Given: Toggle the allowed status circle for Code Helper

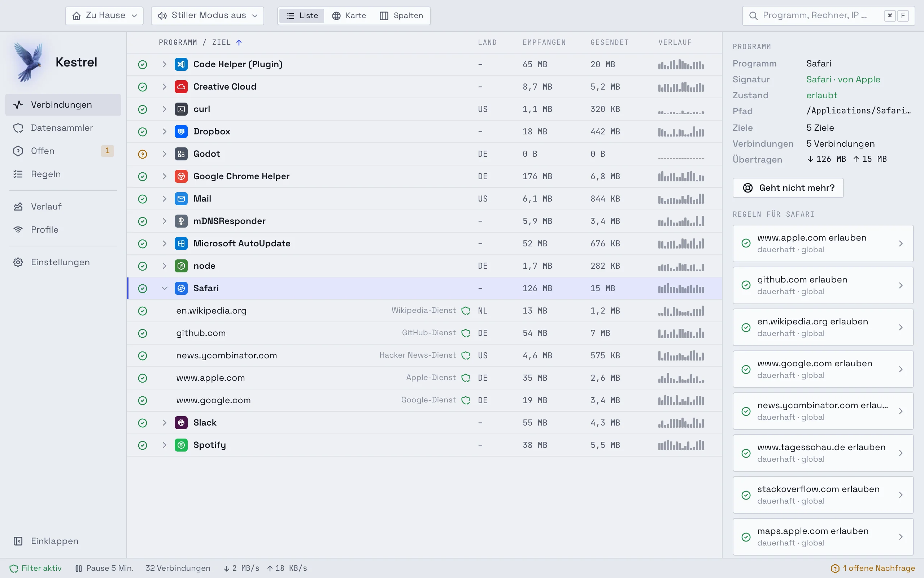Looking at the screenshot, I should click(x=143, y=65).
